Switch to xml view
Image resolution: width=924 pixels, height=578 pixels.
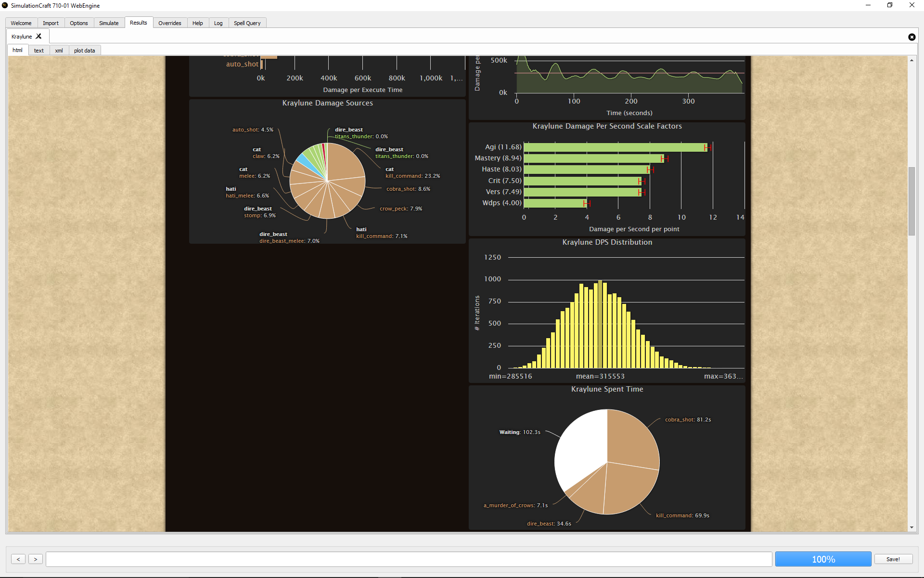click(59, 51)
